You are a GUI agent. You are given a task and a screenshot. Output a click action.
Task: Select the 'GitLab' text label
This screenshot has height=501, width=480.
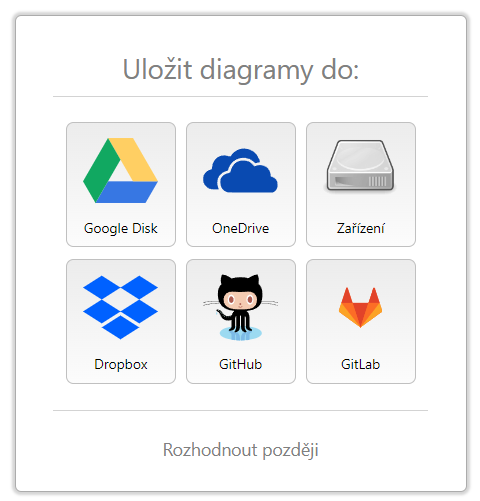point(361,364)
